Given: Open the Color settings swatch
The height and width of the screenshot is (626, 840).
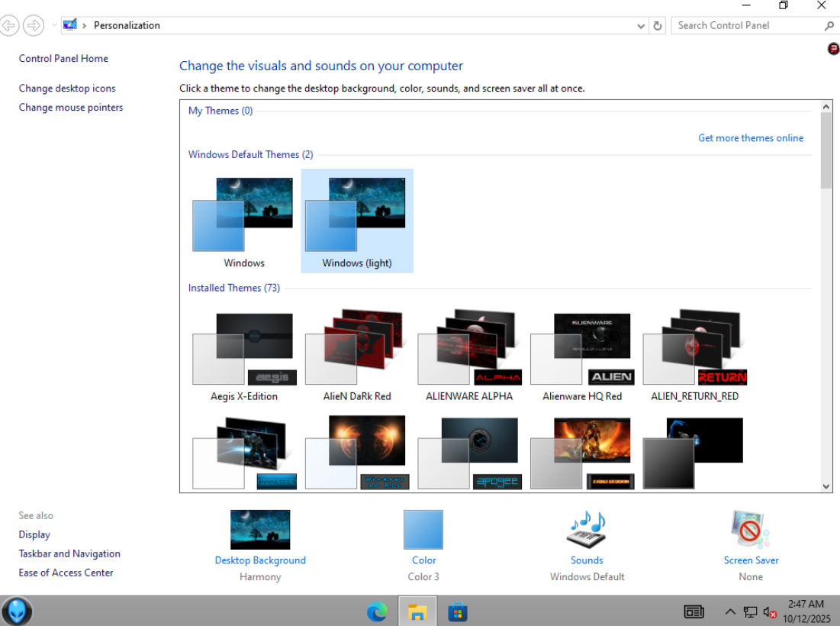Looking at the screenshot, I should tap(423, 530).
